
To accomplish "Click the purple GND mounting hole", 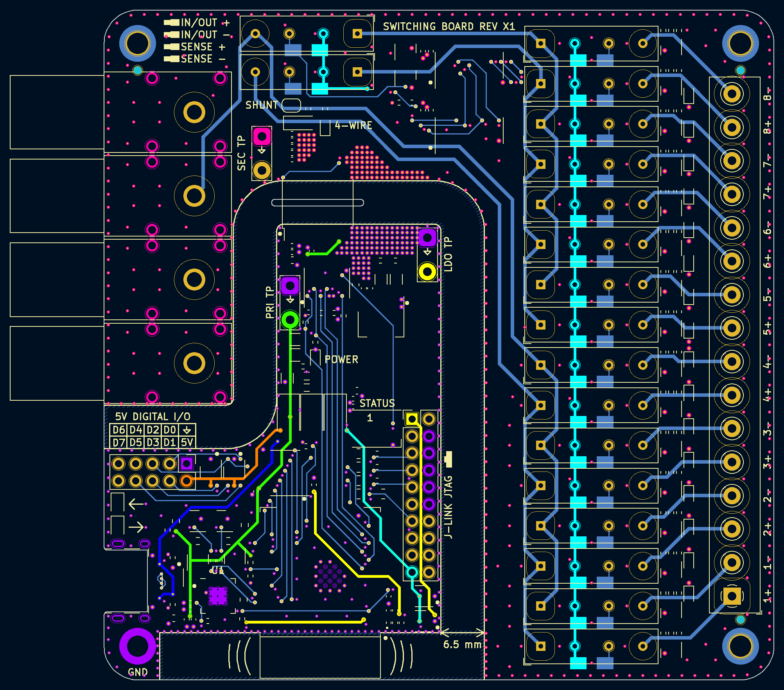I will 137,646.
